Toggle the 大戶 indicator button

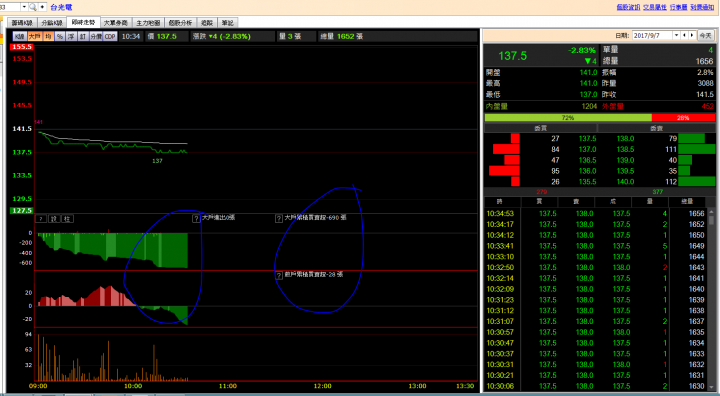pyautogui.click(x=35, y=36)
